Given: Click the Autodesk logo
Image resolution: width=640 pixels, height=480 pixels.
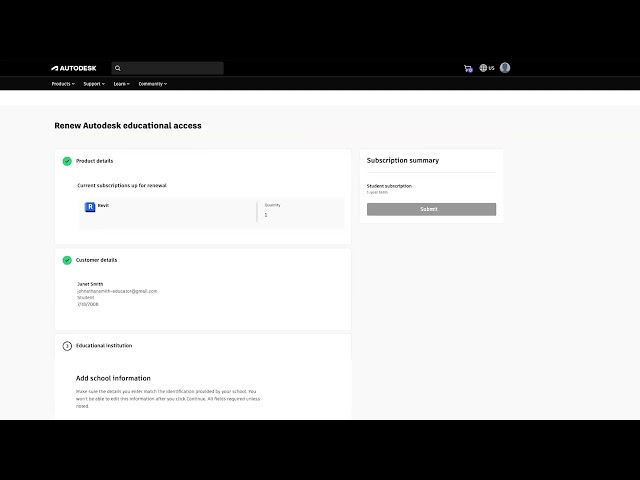Looking at the screenshot, I should click(x=73, y=68).
